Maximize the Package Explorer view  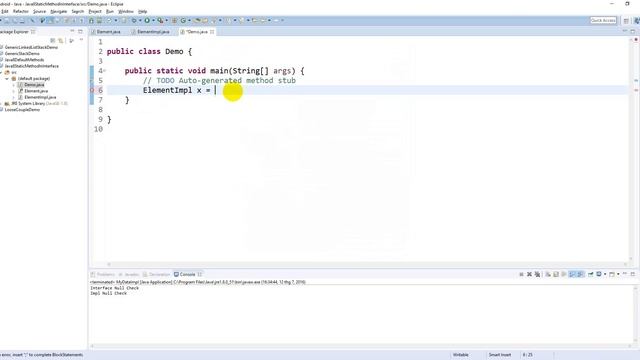click(80, 31)
